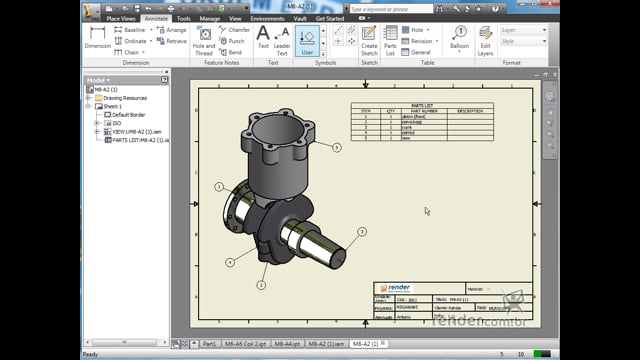Expand the Chain dropdown arrow
Screen dimensions: 640x360
143,52
